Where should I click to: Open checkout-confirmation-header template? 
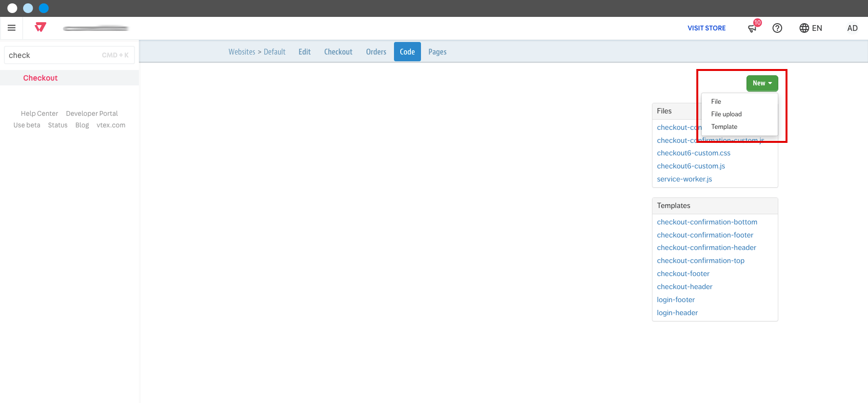pos(706,248)
